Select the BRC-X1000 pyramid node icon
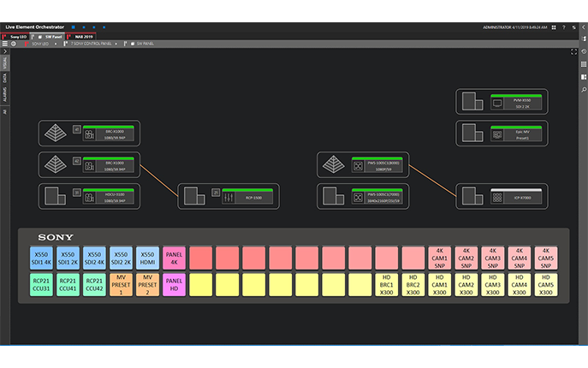Screen dimensions: 588x368 point(54,132)
